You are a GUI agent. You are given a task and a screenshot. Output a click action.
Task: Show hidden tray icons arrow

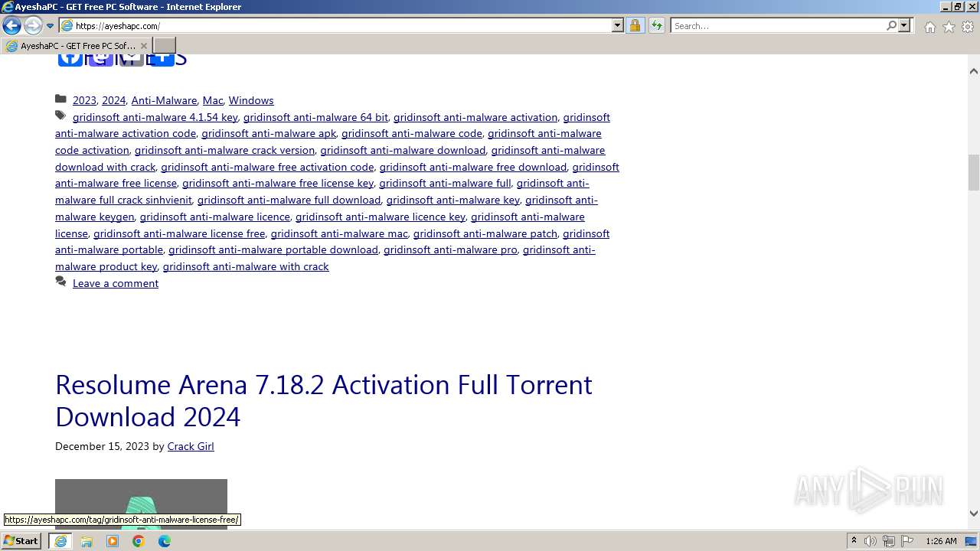click(x=854, y=541)
